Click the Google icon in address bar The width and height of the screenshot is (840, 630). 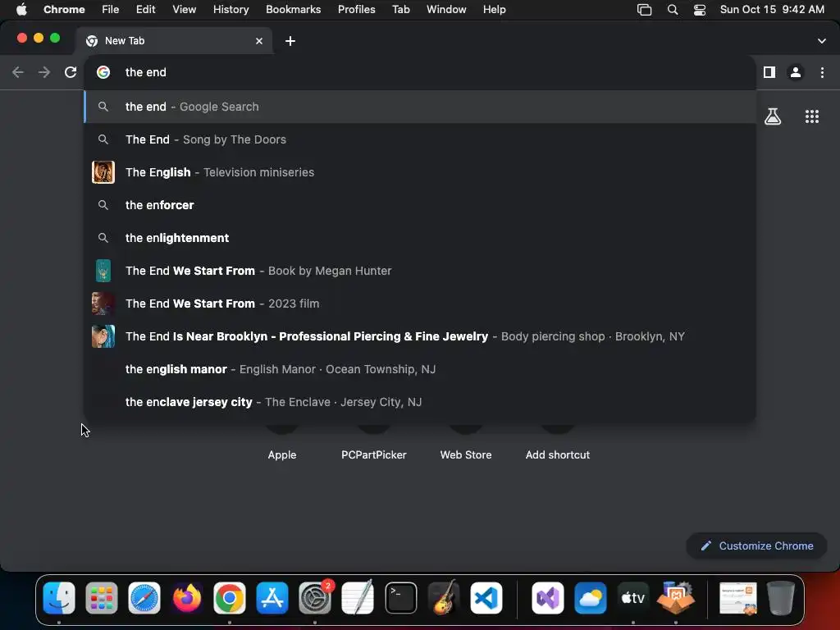coord(103,72)
